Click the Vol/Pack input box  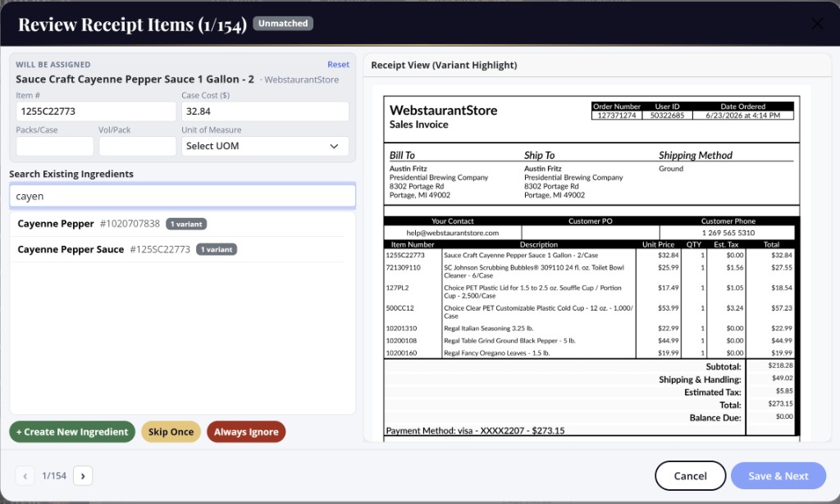click(x=137, y=146)
